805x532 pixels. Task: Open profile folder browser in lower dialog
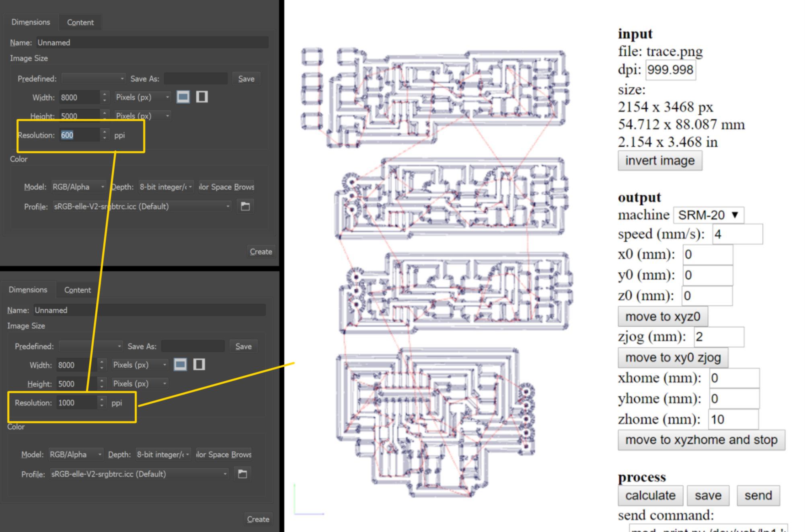(x=242, y=474)
